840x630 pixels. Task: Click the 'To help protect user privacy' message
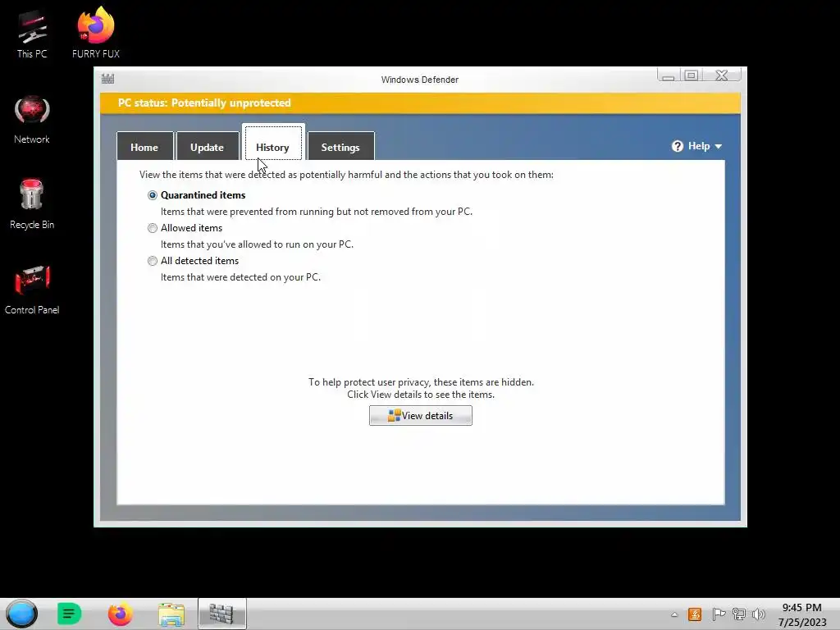coord(421,388)
